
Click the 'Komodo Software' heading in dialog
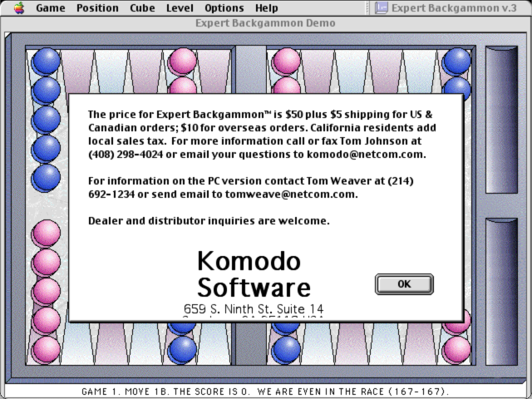pos(254,274)
